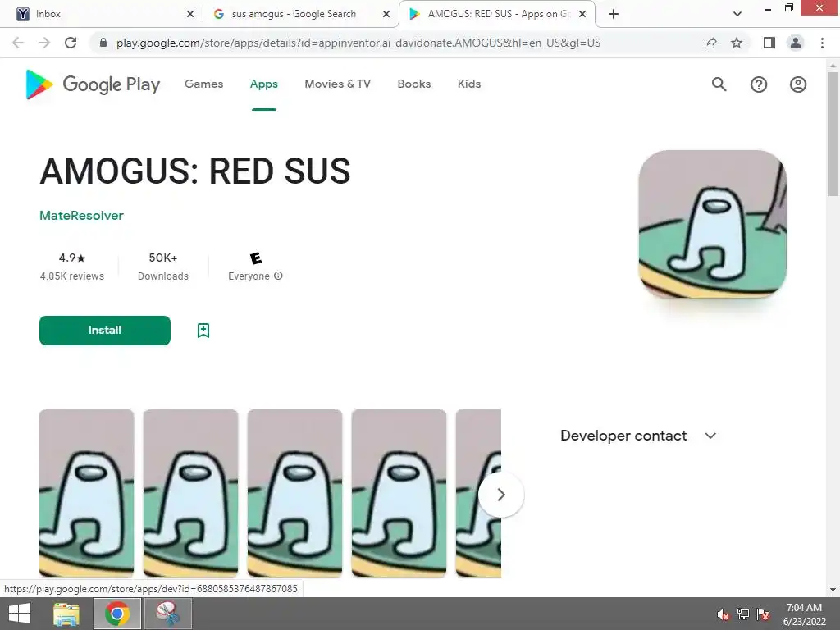Open the browser side panel icon
The width and height of the screenshot is (840, 630).
[x=769, y=43]
